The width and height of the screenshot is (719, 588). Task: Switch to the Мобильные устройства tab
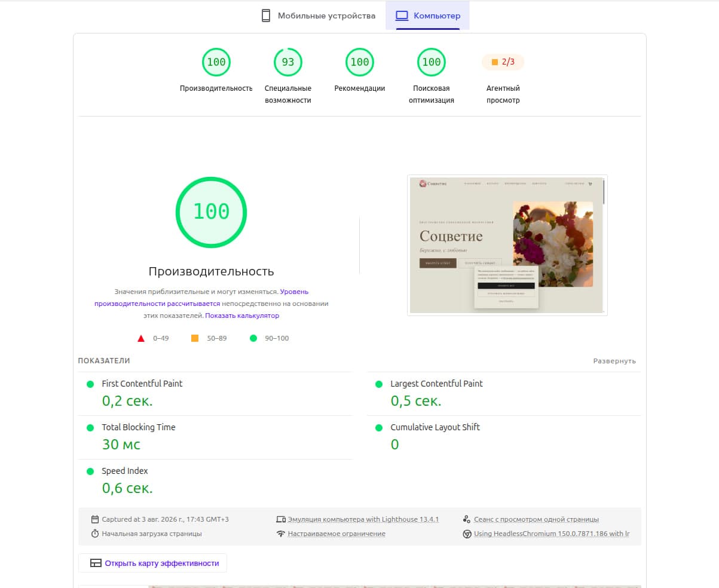[x=319, y=16]
